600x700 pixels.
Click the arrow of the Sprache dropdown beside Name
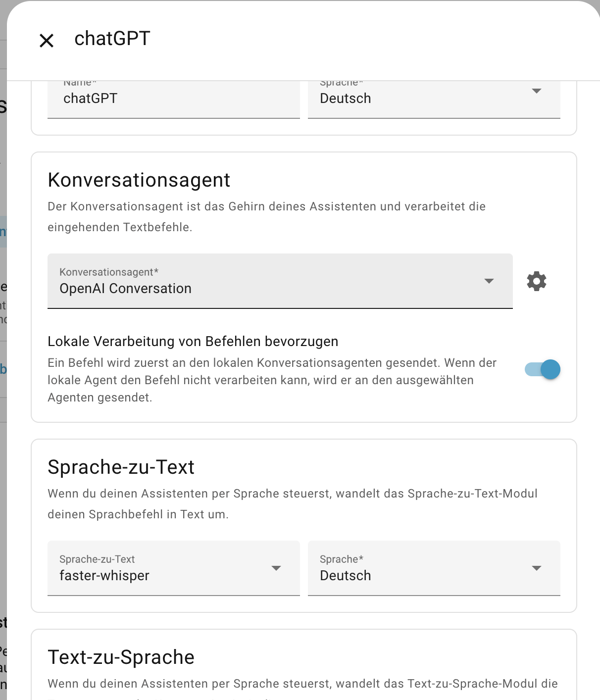[536, 91]
